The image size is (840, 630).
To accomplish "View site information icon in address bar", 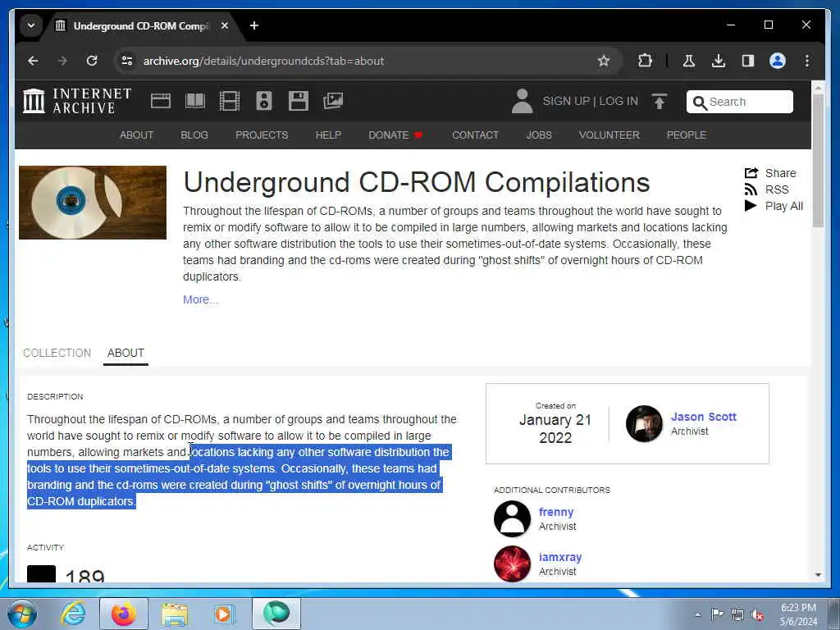I will tap(127, 61).
